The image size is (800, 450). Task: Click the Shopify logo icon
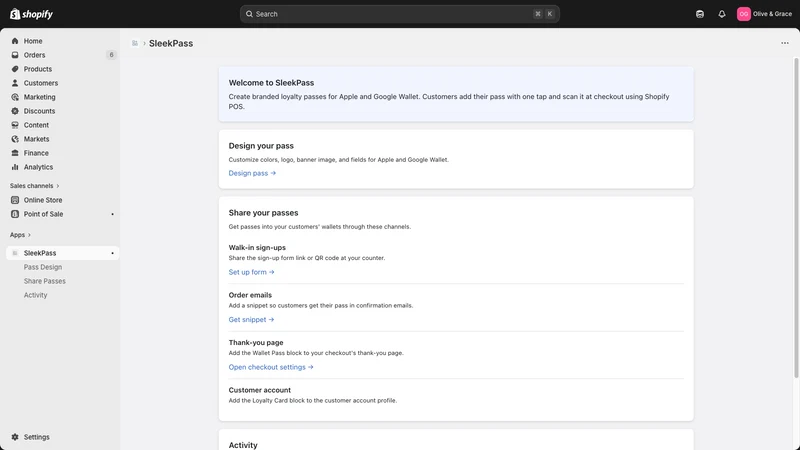click(x=15, y=14)
